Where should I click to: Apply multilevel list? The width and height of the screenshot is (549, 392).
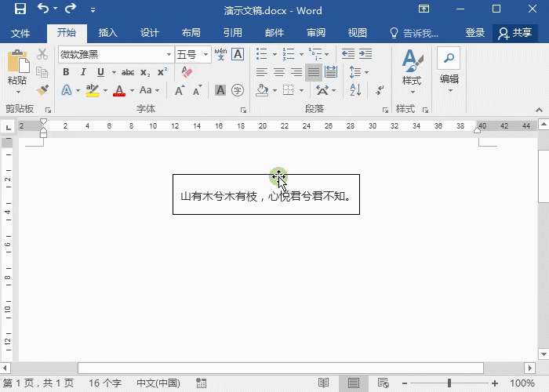coord(315,54)
